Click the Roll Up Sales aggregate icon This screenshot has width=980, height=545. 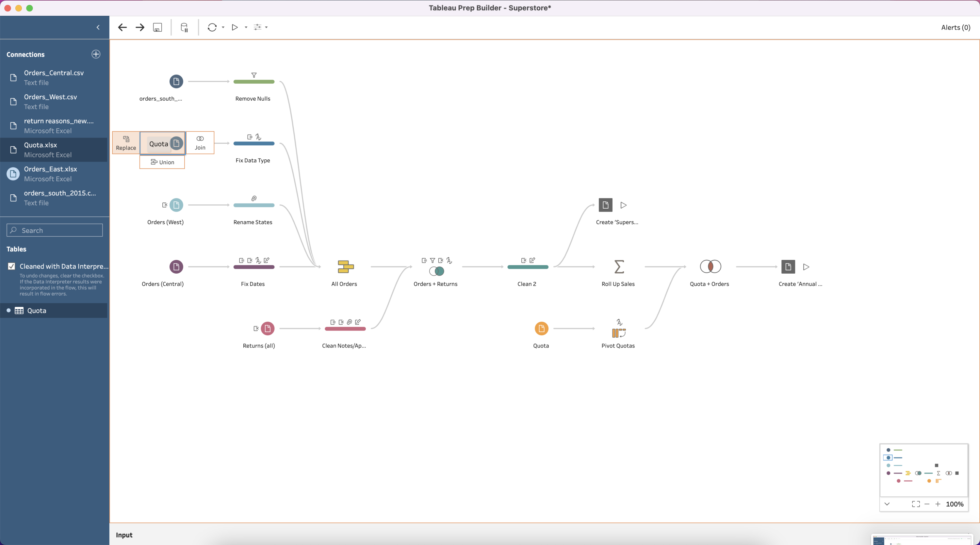pos(619,266)
